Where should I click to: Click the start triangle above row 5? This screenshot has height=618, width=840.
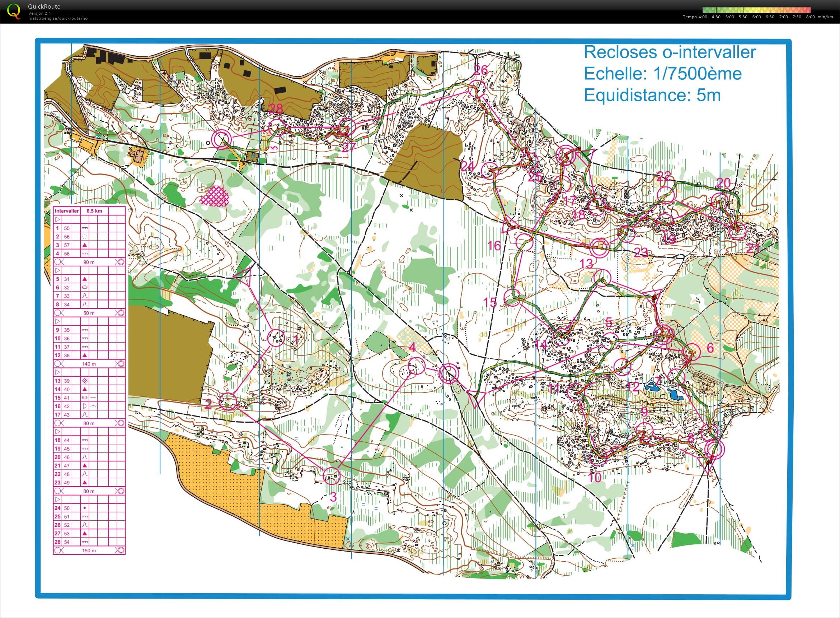pyautogui.click(x=57, y=270)
